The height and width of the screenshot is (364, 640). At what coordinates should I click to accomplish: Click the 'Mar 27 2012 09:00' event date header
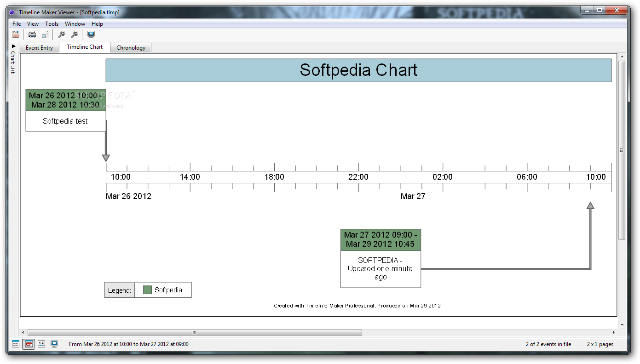tap(381, 240)
